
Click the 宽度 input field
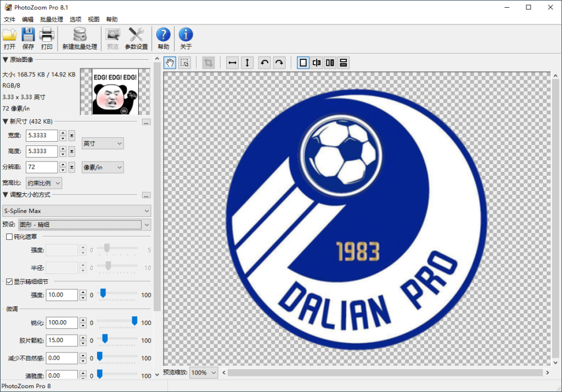42,136
